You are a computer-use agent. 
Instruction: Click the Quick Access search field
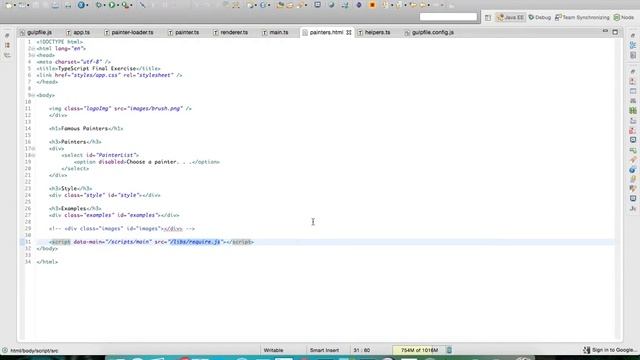(x=448, y=17)
